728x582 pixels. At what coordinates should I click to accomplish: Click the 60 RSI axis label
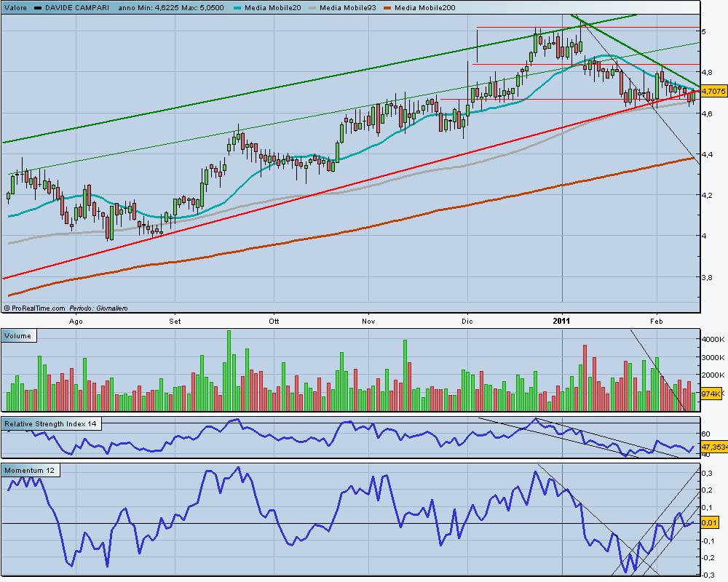coord(705,434)
